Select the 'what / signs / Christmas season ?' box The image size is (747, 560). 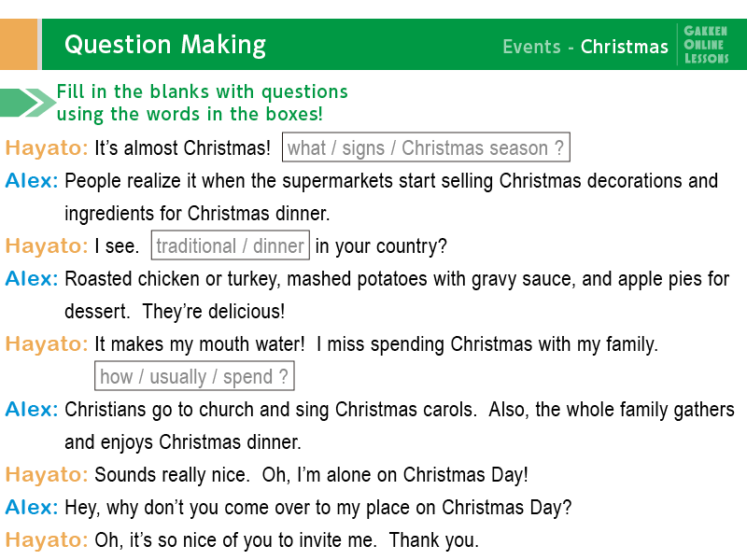426,147
